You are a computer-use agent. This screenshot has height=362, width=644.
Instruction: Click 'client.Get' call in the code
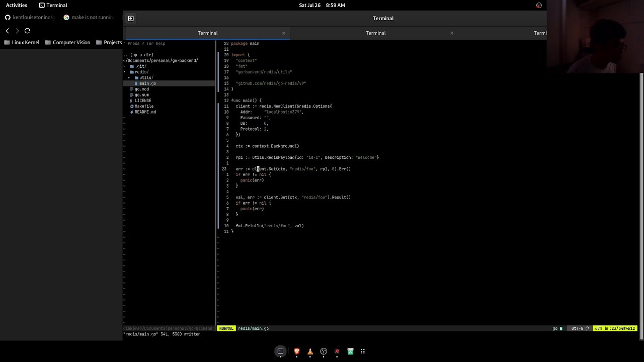pyautogui.click(x=276, y=197)
